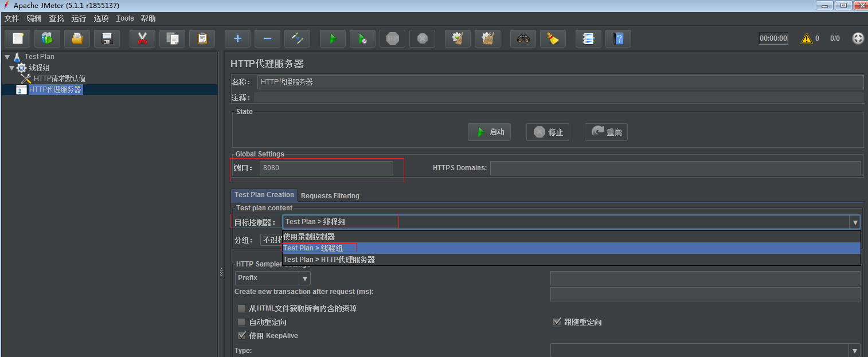
Task: Click the 0/0 active threads counter
Action: pos(835,38)
